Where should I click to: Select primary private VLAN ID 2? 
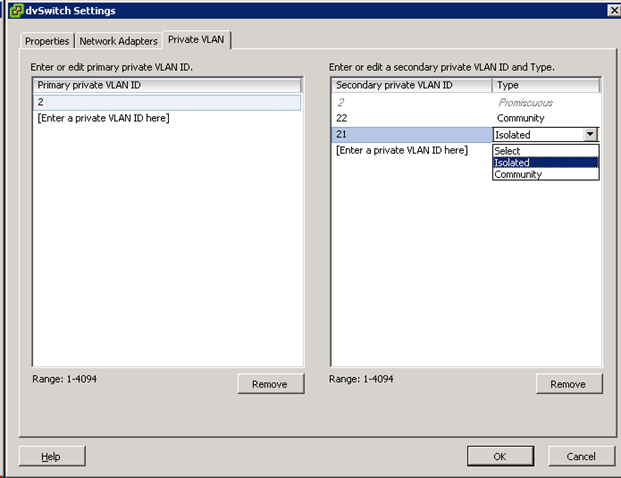point(167,102)
